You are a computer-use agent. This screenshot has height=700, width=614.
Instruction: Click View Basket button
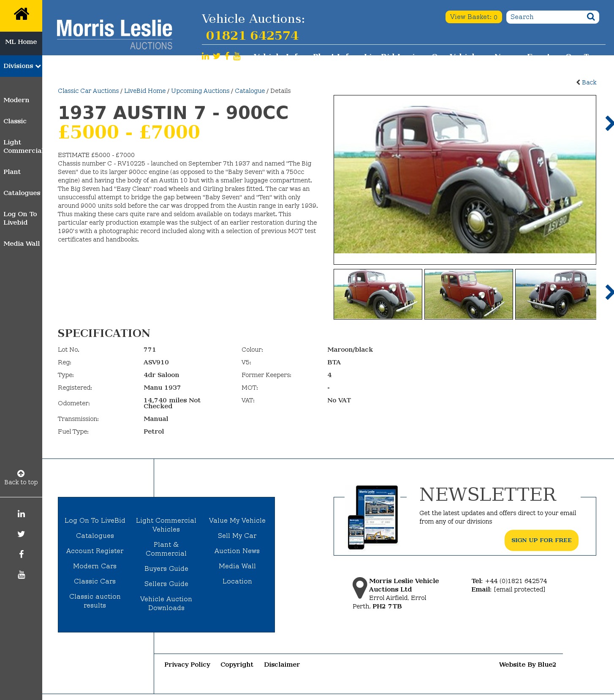pyautogui.click(x=474, y=17)
